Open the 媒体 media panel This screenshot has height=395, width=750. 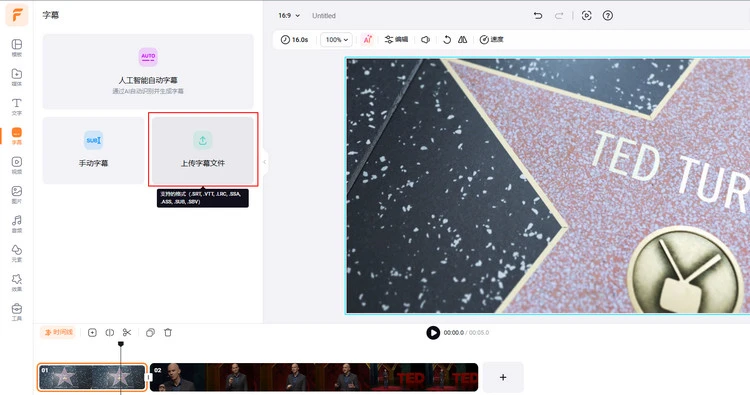(x=17, y=77)
